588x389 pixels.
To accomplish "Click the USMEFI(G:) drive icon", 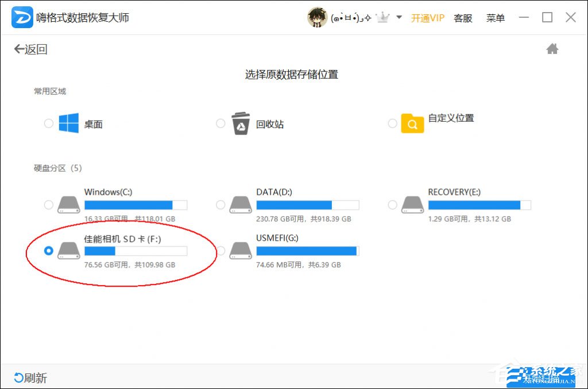I will tap(241, 251).
